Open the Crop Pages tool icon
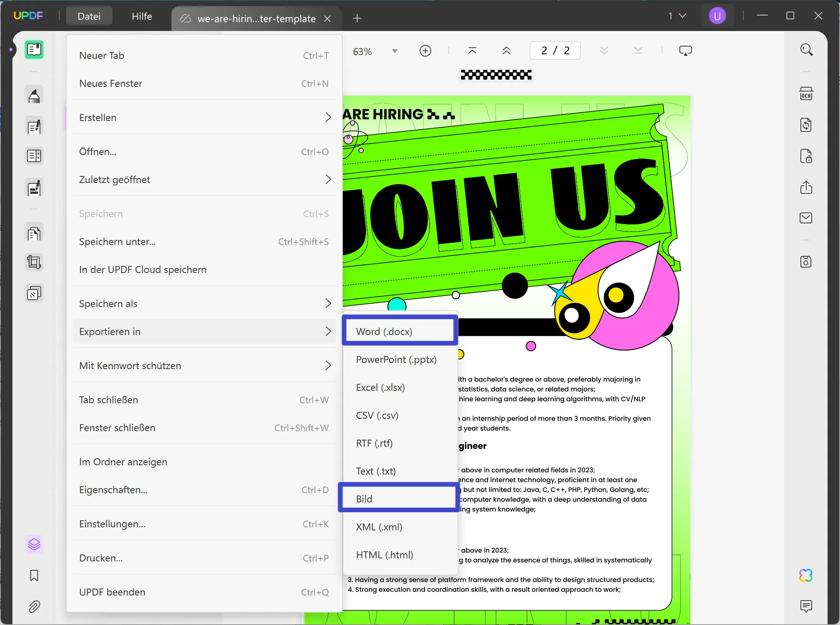 (x=34, y=262)
